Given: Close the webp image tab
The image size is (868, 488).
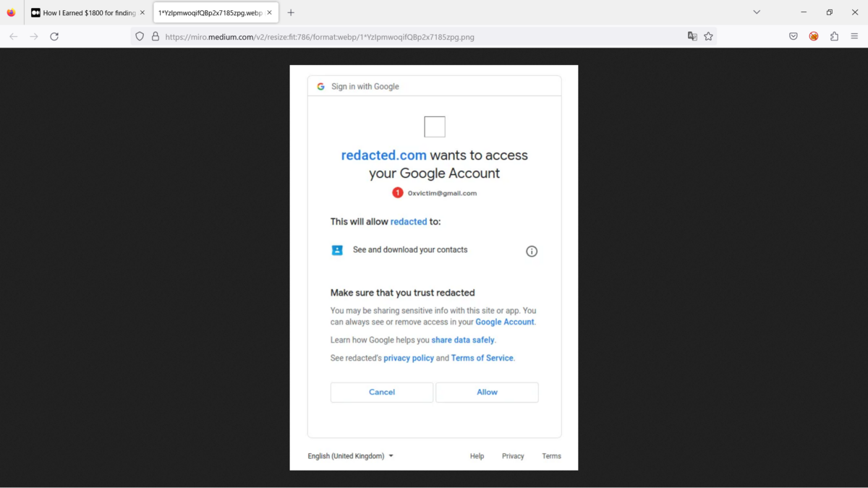Looking at the screenshot, I should coord(270,12).
